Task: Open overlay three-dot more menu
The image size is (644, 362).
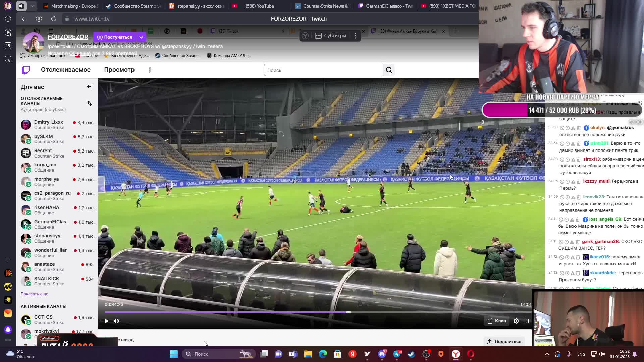Action: click(355, 36)
